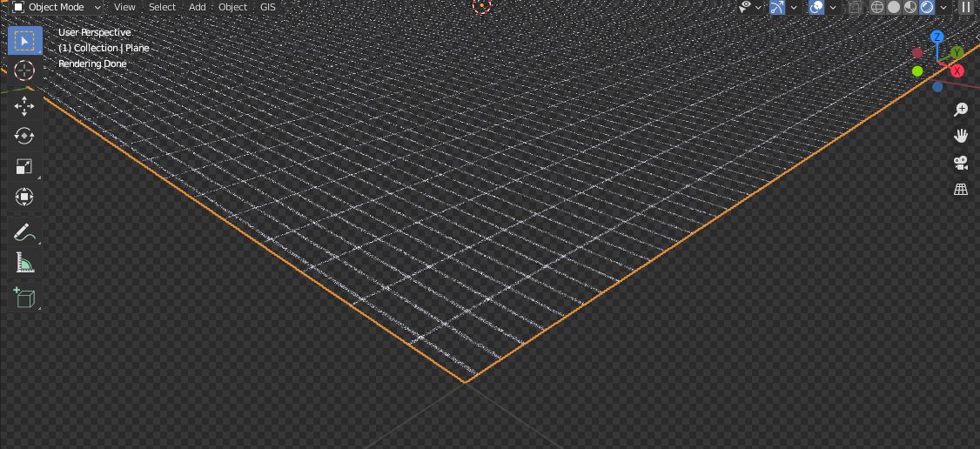The width and height of the screenshot is (980, 449).
Task: Click the green Y axis gizmo ball
Action: 957,52
